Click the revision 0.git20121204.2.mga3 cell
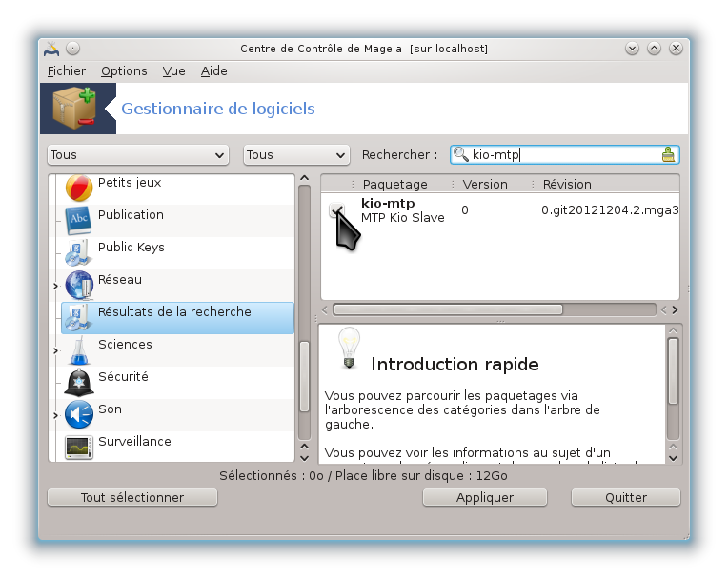728x578 pixels. click(610, 210)
